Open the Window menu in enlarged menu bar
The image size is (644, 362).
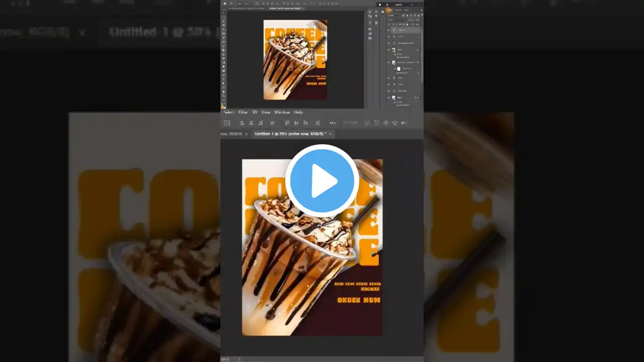(282, 112)
